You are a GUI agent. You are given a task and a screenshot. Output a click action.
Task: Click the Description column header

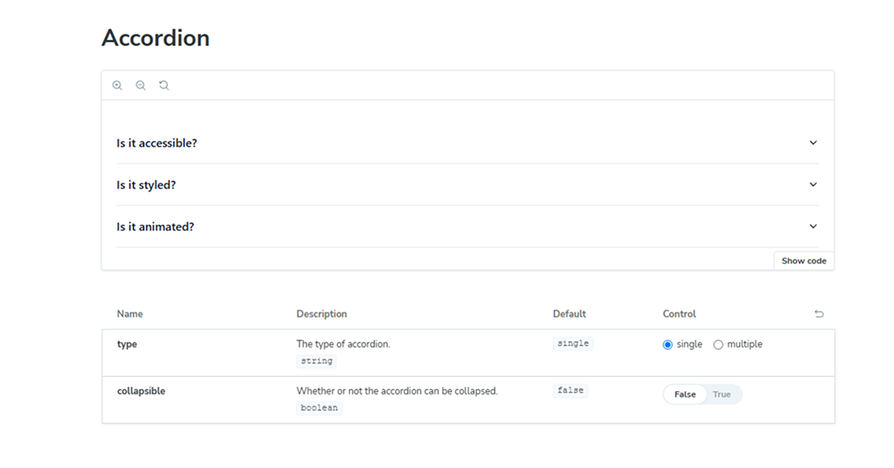click(x=322, y=314)
